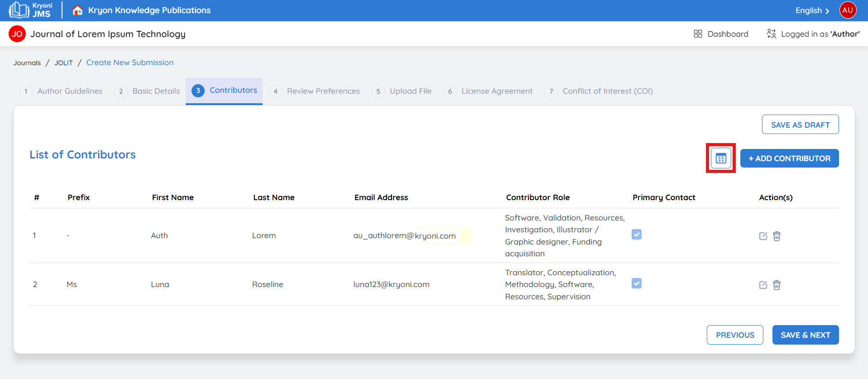Delete contributor Auth Lorem
The image size is (868, 379).
click(777, 236)
